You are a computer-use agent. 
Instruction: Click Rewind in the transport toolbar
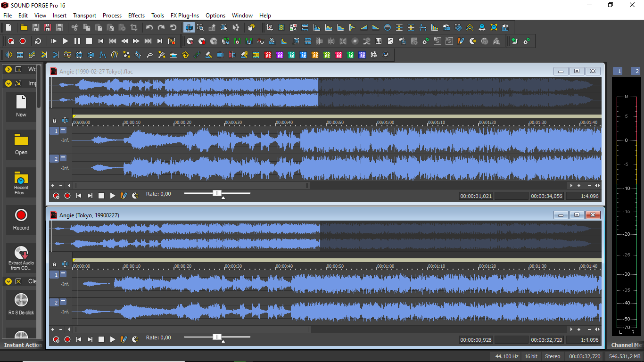coord(124,41)
